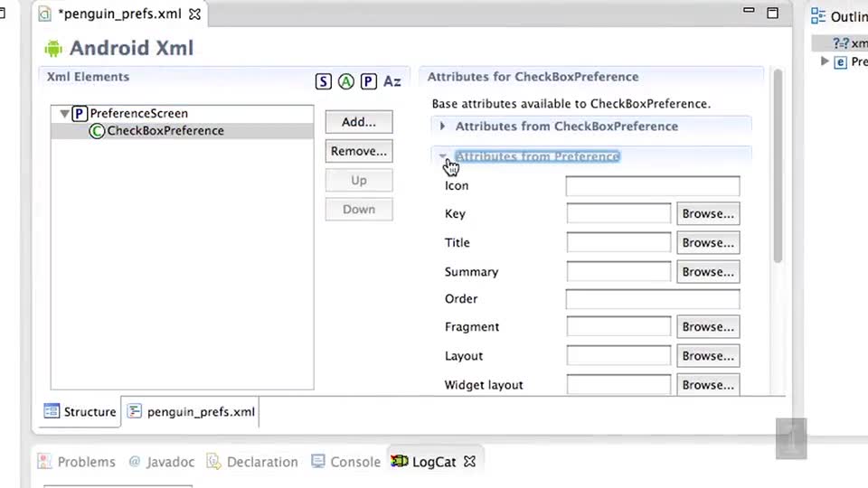Collapse the PreferenceScreen tree node

pos(64,114)
